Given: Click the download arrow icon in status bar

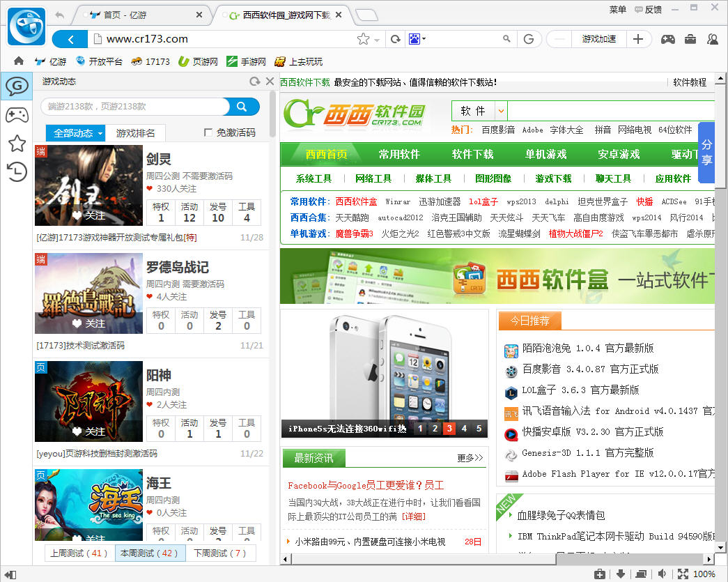Looking at the screenshot, I should pos(620,574).
